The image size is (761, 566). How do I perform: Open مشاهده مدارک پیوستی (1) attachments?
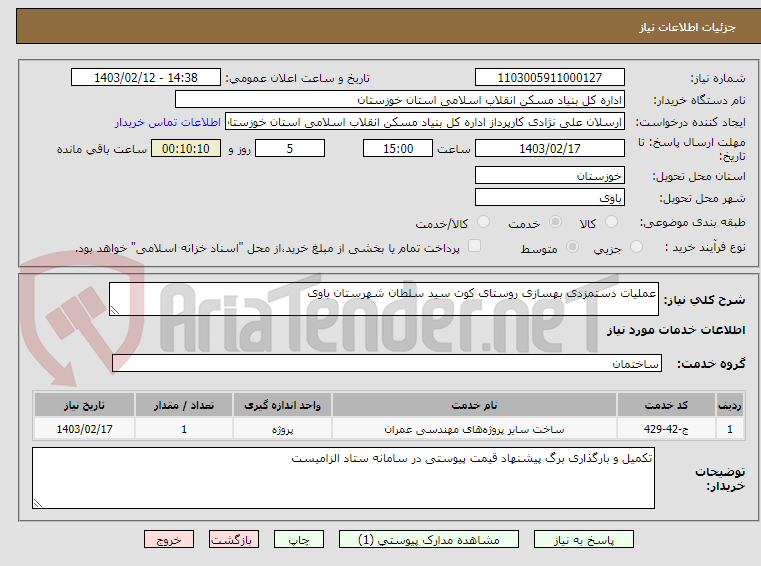(x=429, y=539)
